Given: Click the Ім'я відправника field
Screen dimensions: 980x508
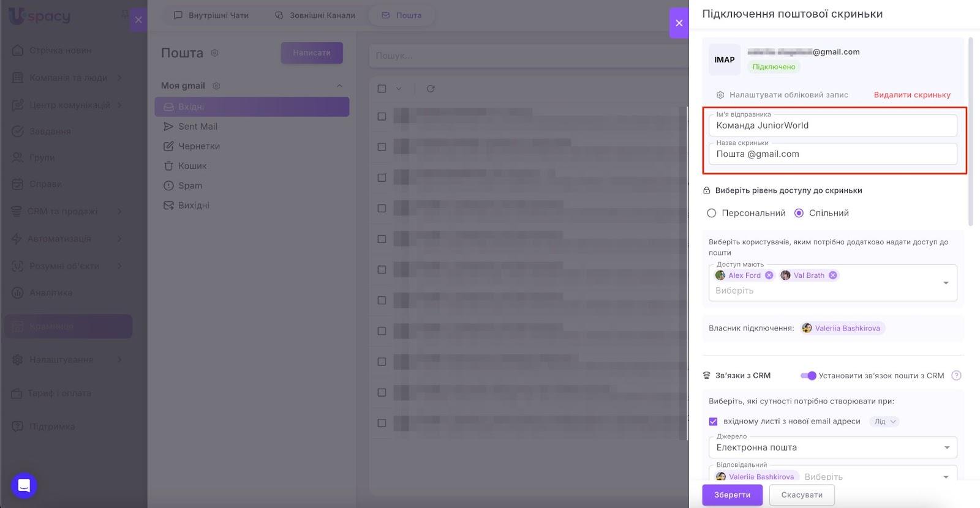Looking at the screenshot, I should [833, 125].
